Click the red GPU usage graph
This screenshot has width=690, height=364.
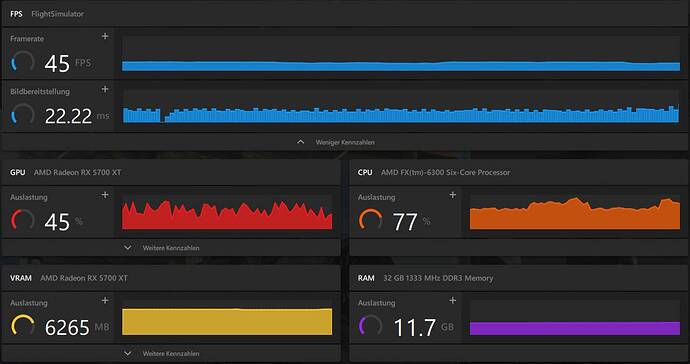(227, 212)
